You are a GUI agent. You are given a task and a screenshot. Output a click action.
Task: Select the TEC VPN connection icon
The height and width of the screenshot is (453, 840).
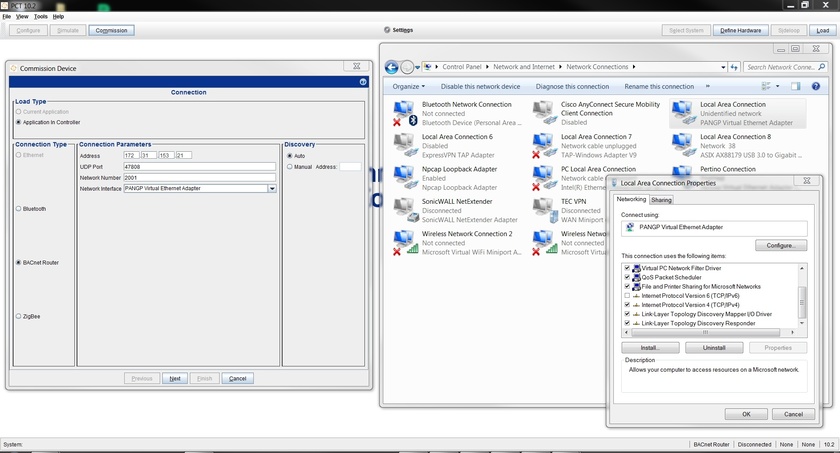pyautogui.click(x=544, y=210)
